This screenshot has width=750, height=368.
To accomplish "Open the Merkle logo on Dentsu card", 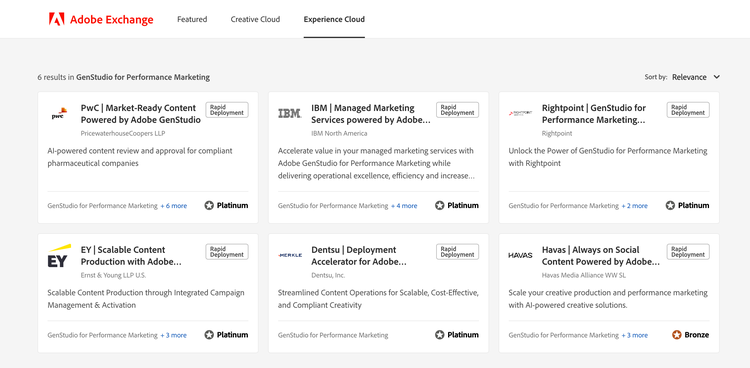I will click(290, 255).
